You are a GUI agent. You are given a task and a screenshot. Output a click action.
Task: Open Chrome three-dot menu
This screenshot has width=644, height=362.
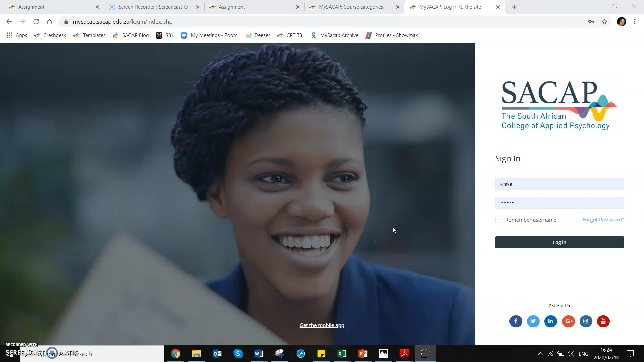[x=635, y=22]
